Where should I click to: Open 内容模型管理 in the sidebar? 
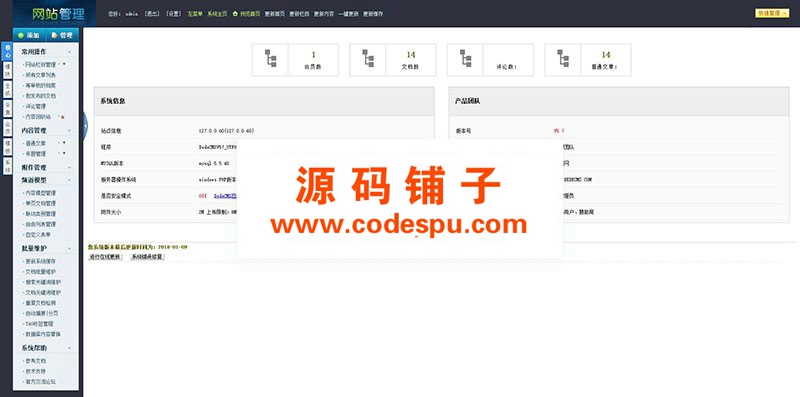coord(40,193)
